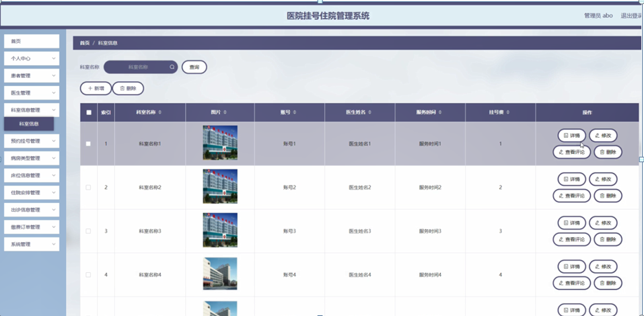This screenshot has width=644, height=316.
Task: Click 删除 for row 科室名称4
Action: coord(608,283)
